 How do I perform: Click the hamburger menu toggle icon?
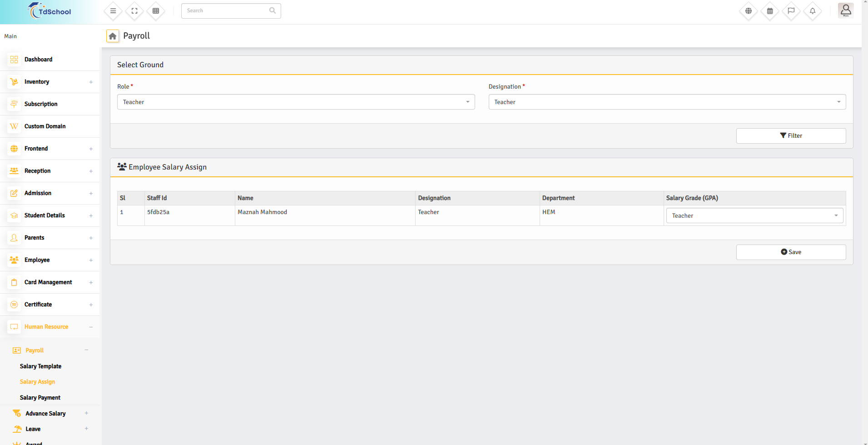tap(113, 11)
